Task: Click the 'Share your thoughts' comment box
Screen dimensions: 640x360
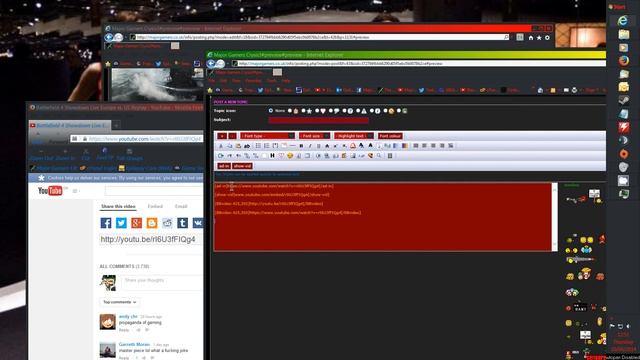Action: coord(162,282)
